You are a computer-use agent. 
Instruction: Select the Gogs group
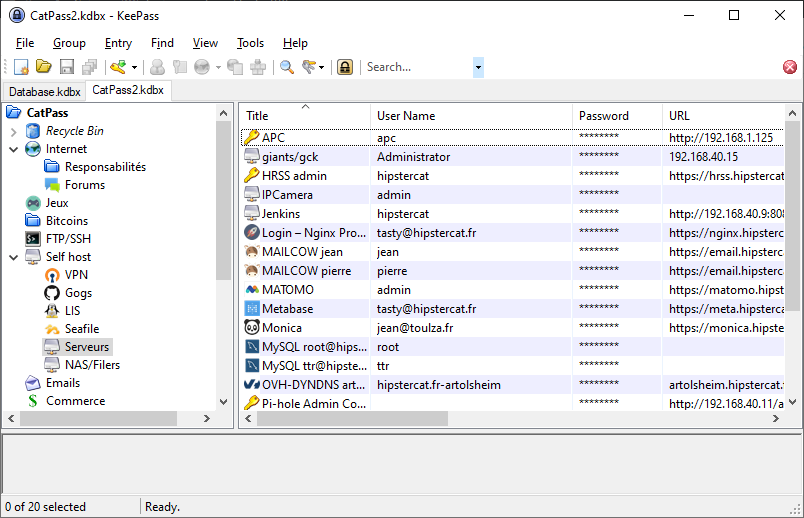coord(78,293)
